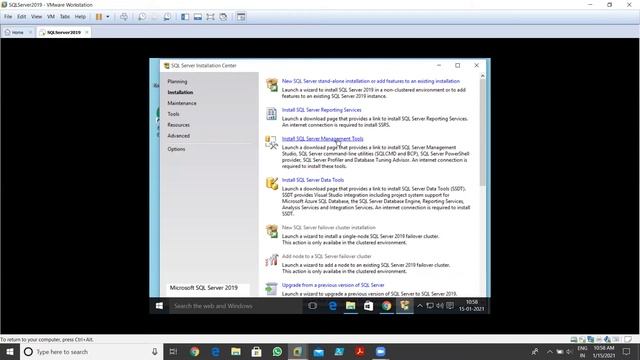Viewport: 640px width, 360px height.
Task: Open the VMware View menu
Action: pyautogui.click(x=36, y=17)
